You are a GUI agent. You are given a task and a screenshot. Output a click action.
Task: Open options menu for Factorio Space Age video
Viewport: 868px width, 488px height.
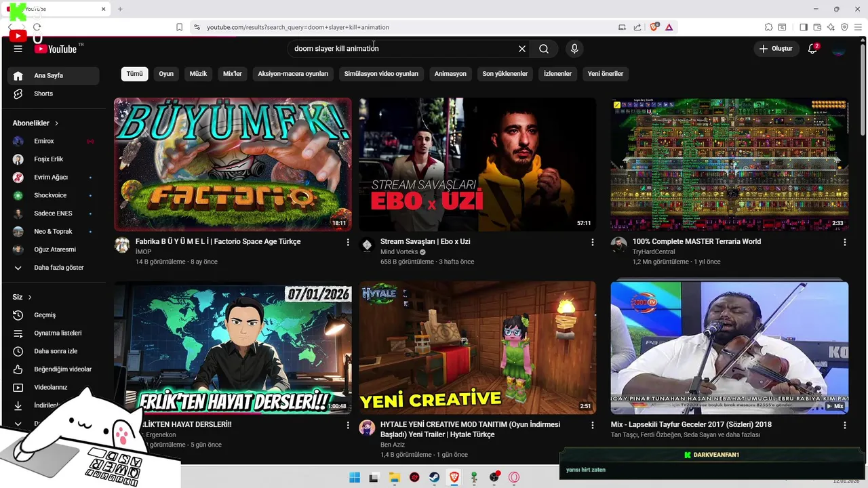tap(348, 242)
